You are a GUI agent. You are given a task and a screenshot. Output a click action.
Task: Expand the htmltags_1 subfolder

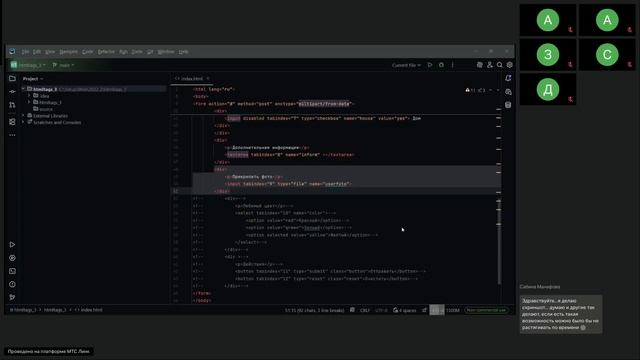coord(29,102)
